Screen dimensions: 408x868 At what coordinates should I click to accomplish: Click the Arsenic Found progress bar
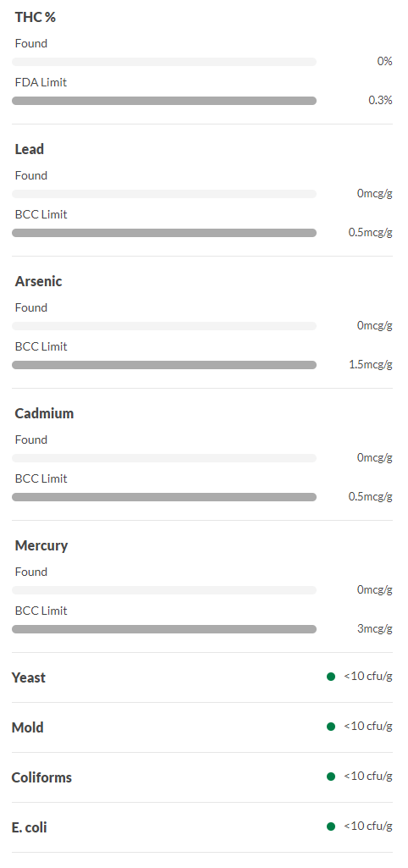pos(164,326)
